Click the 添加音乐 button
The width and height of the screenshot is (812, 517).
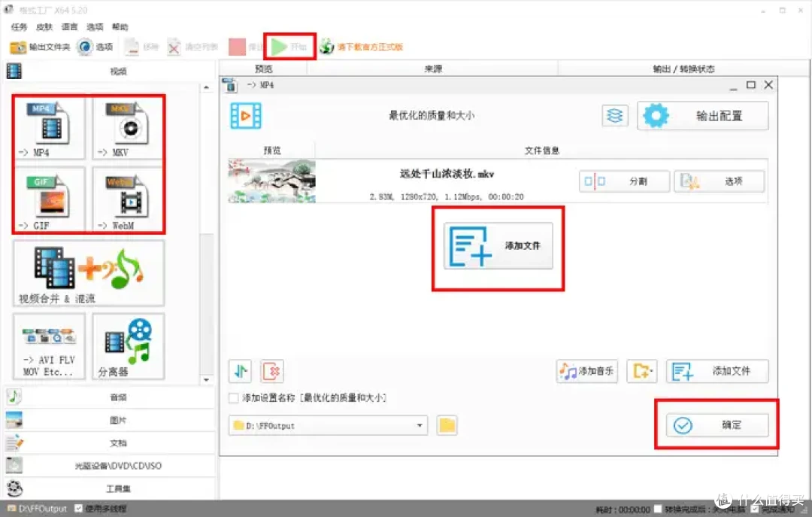[586, 371]
